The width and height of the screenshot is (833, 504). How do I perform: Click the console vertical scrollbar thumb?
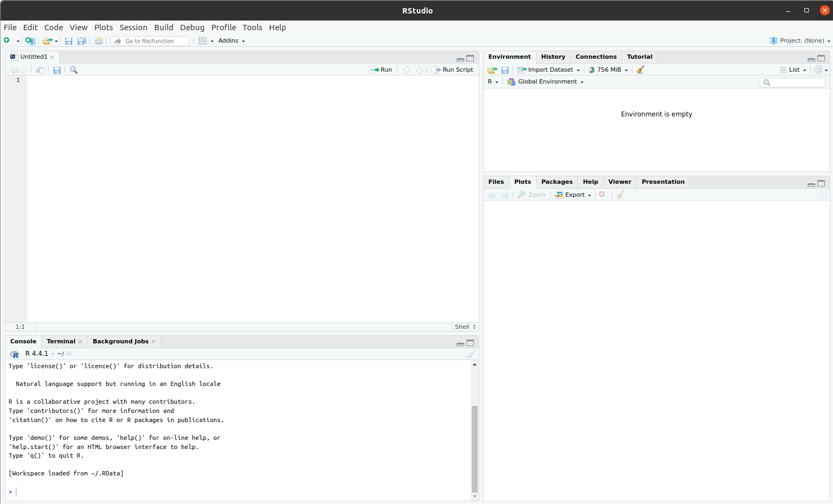coord(474,449)
